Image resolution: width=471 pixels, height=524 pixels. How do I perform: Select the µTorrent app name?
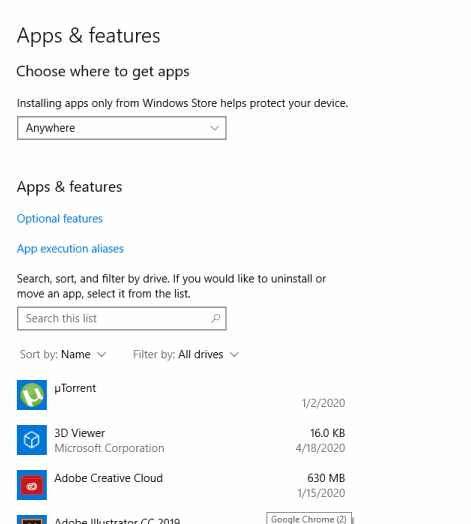[75, 388]
